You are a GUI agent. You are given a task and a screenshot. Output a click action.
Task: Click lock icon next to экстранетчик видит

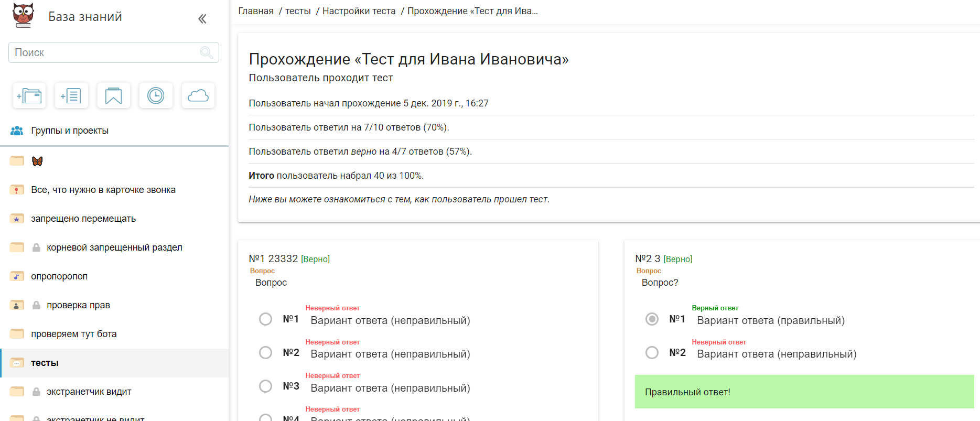coord(36,392)
